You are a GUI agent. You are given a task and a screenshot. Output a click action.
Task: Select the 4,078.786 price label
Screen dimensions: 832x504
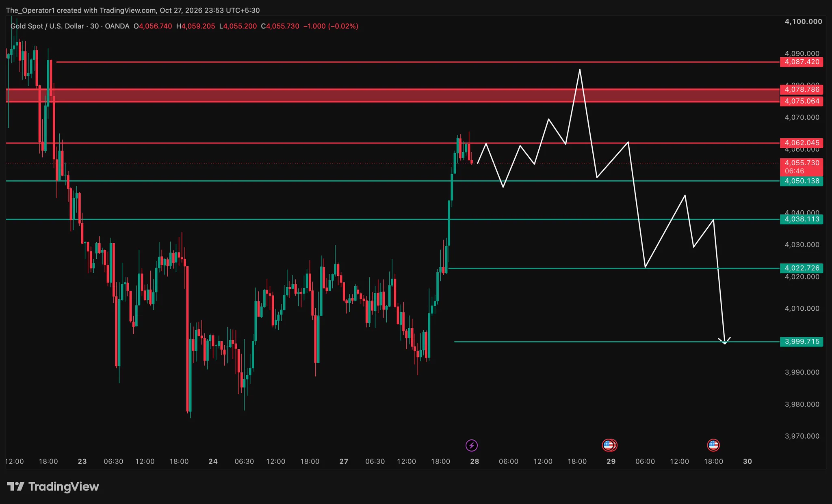pyautogui.click(x=802, y=89)
